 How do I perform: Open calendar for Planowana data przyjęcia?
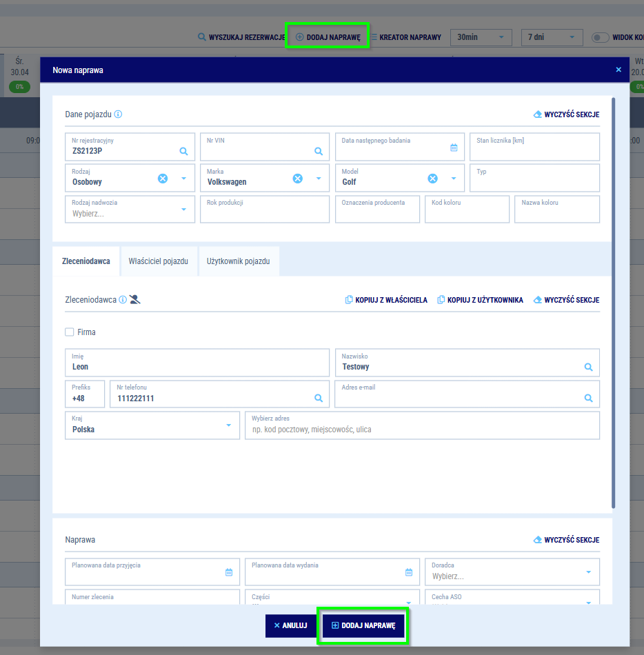[x=229, y=572]
